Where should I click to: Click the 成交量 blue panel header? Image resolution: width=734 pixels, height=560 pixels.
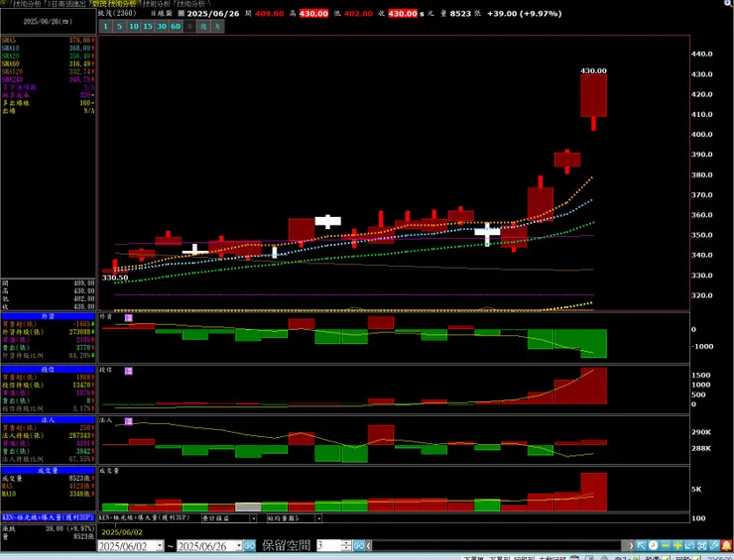click(48, 471)
